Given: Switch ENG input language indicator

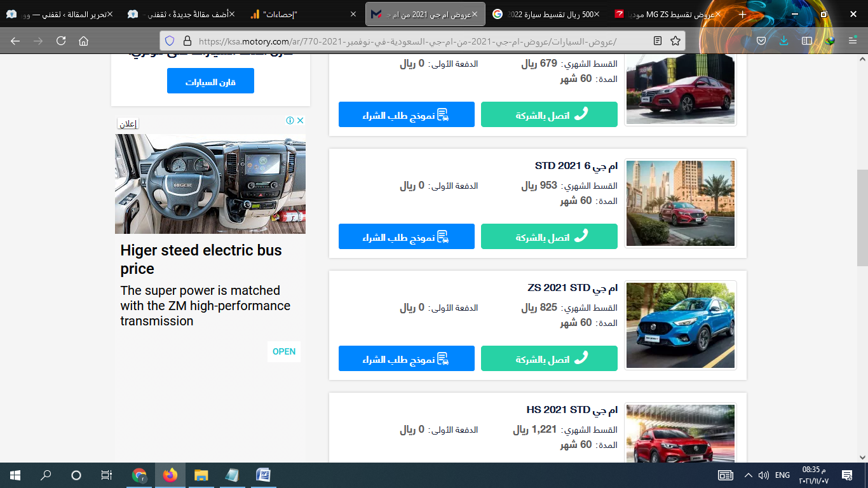Looking at the screenshot, I should (x=783, y=475).
